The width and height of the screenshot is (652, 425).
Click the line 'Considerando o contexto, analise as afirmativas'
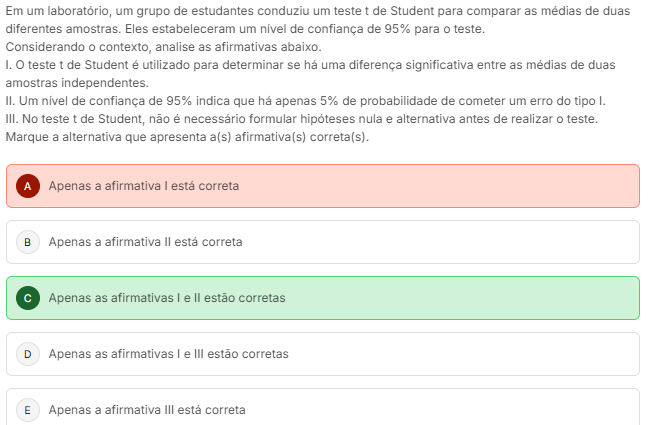click(163, 47)
